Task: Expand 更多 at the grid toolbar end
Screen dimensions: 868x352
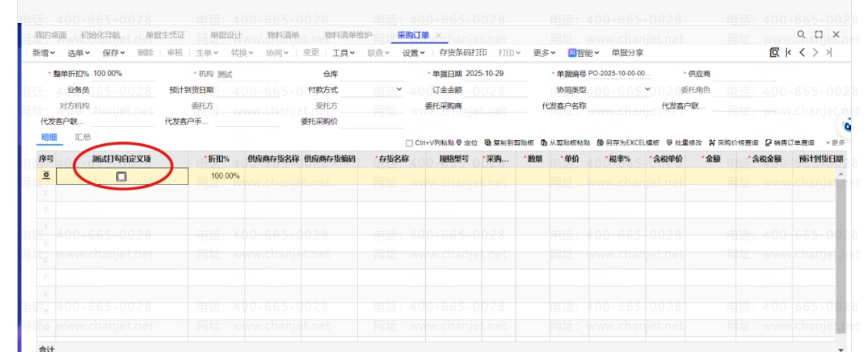Action: 835,143
